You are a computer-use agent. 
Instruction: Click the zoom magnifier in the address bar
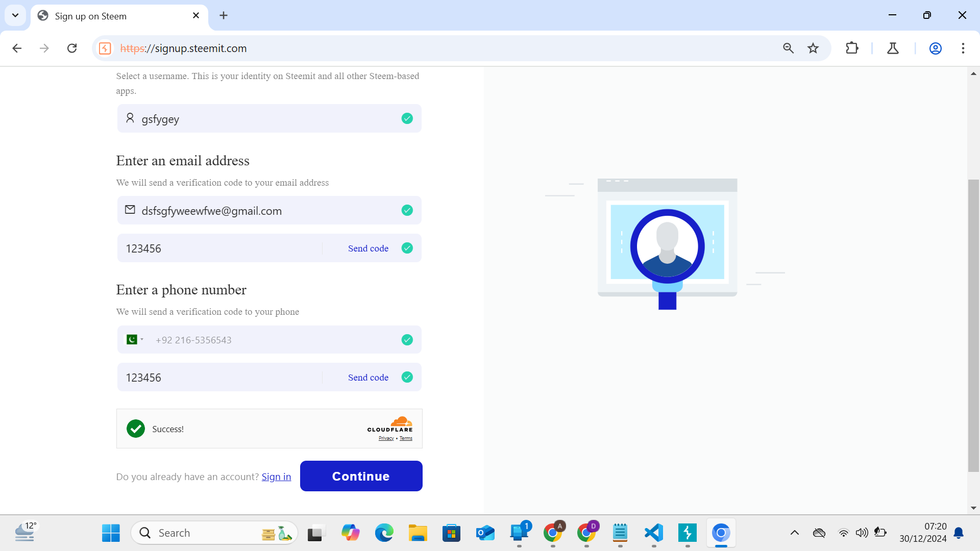click(788, 48)
